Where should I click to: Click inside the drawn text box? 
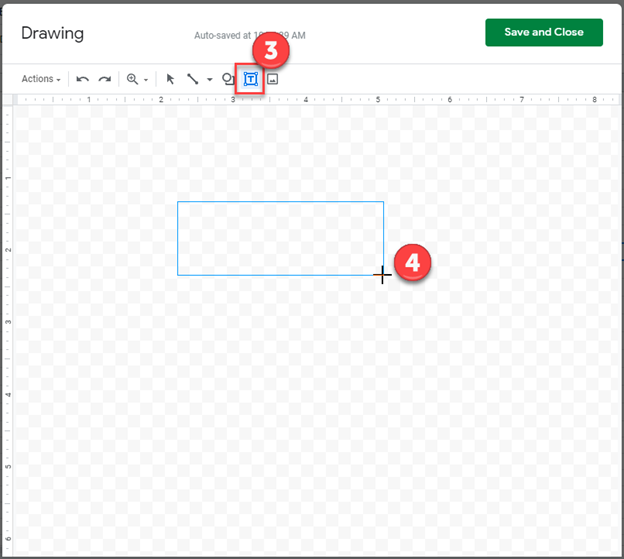[280, 238]
